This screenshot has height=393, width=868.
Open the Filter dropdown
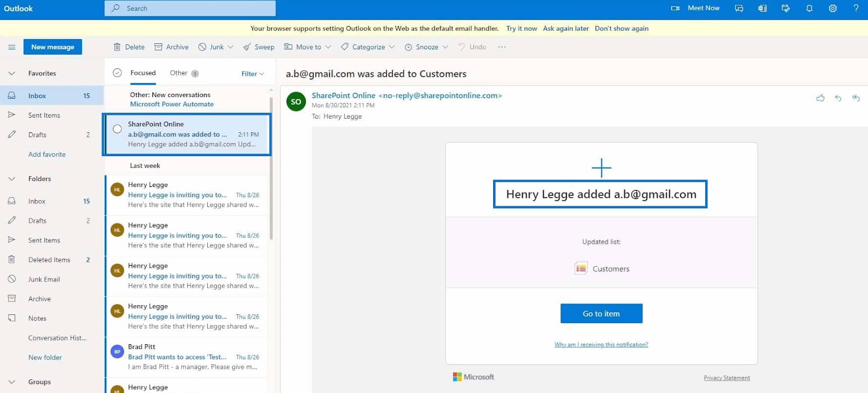tap(253, 74)
